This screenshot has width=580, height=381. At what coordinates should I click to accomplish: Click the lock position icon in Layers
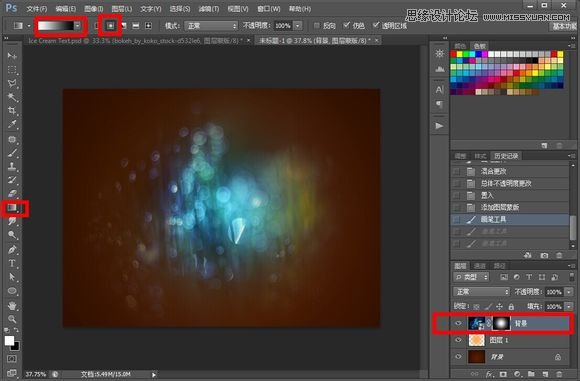tap(499, 306)
